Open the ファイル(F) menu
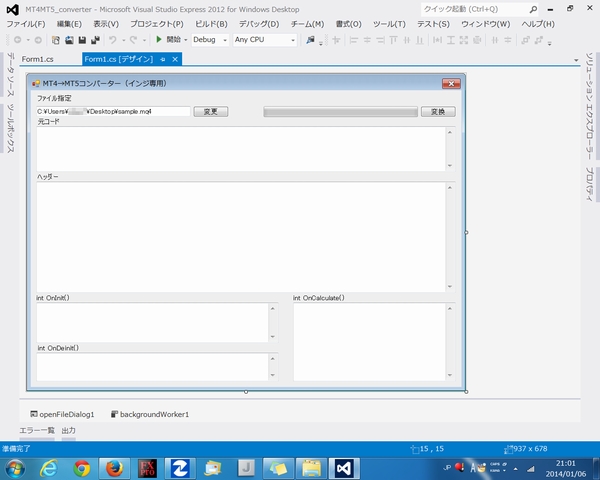This screenshot has width=600, height=480. [26, 24]
